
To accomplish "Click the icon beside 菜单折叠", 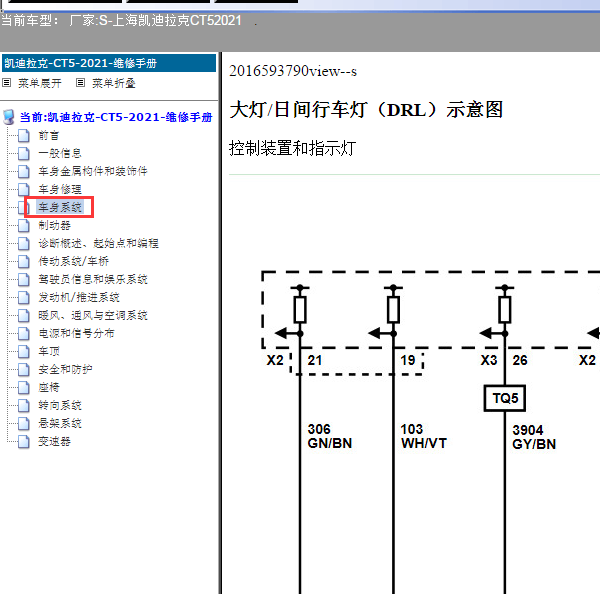I will pyautogui.click(x=80, y=83).
